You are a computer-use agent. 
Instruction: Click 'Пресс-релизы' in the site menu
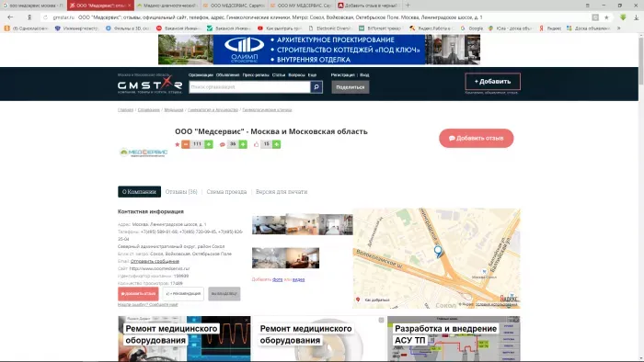(x=256, y=75)
